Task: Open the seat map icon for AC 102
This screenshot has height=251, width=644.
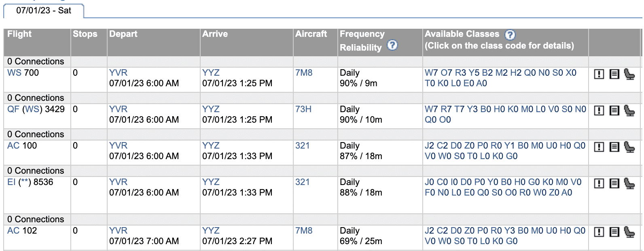Action: 629,232
